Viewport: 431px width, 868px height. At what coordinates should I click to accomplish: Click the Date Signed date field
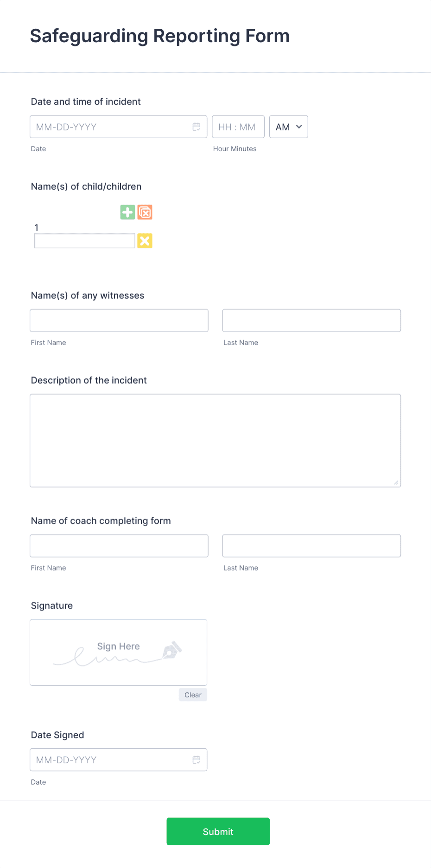coord(107,759)
